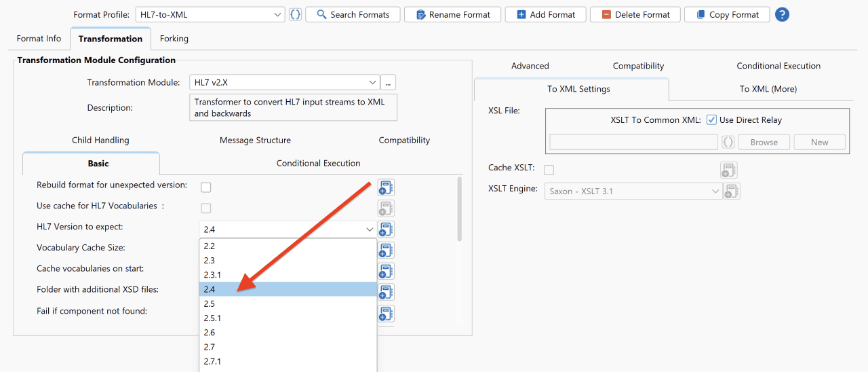This screenshot has height=372, width=868.
Task: Open the XSLT Engine dropdown
Action: coord(633,191)
